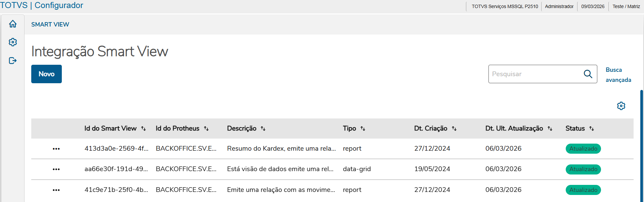Screen dimensions: 644x202
Task: Click Emite uma relação description cell
Action: click(281, 190)
